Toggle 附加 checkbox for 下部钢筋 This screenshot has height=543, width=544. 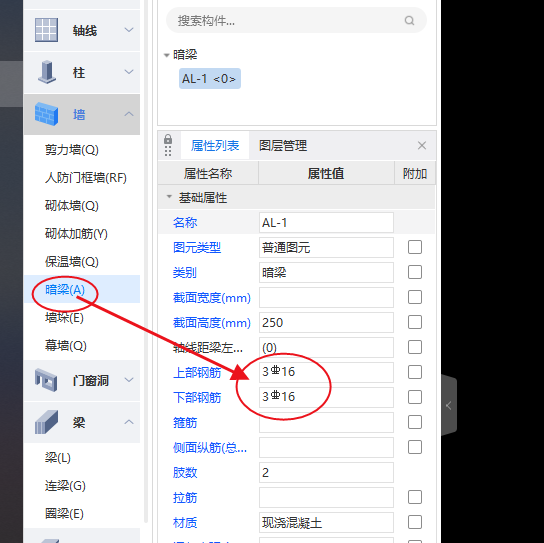click(415, 397)
